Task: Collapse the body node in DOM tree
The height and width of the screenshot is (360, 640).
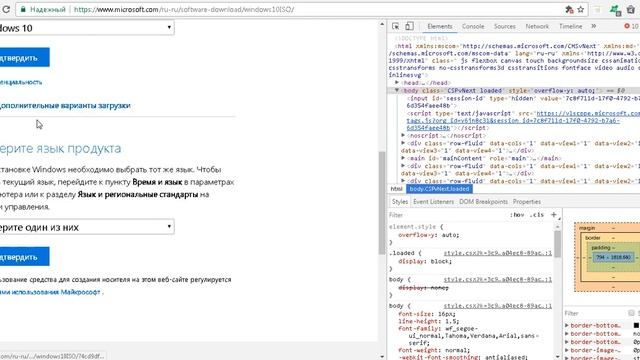Action: tap(397, 90)
